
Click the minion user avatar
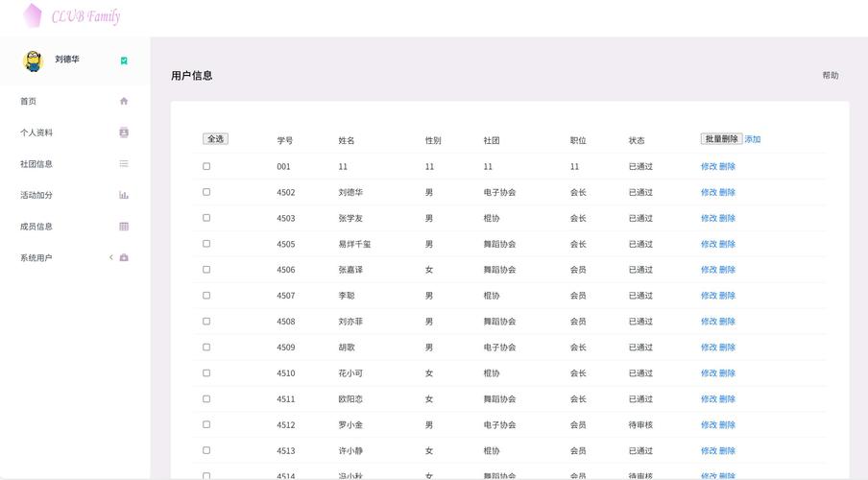pos(34,60)
